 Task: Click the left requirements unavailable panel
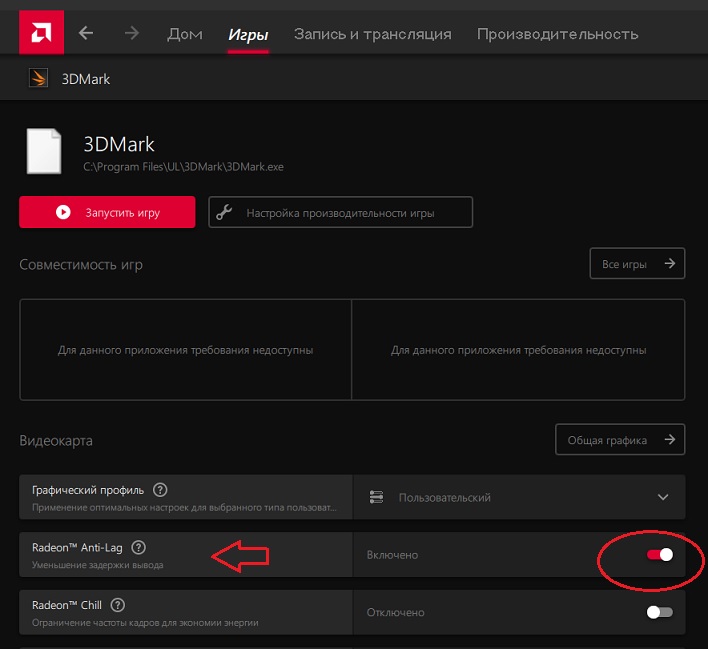tap(186, 350)
